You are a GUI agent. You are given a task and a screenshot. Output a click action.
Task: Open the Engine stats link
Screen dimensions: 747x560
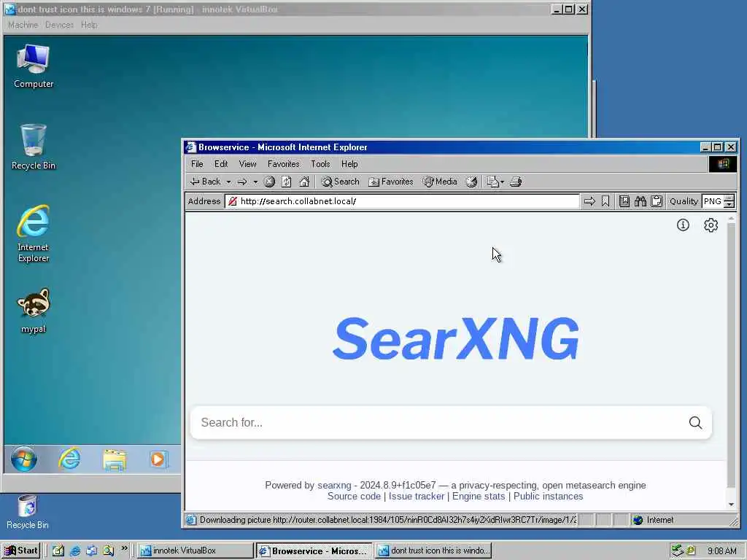[479, 496]
